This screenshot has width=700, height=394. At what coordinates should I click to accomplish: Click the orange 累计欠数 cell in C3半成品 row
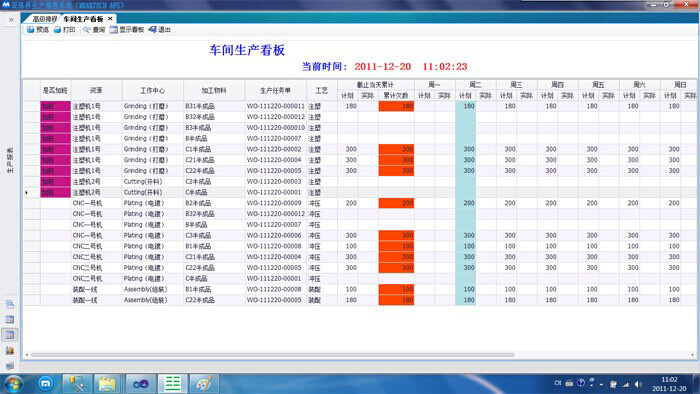[x=396, y=235]
